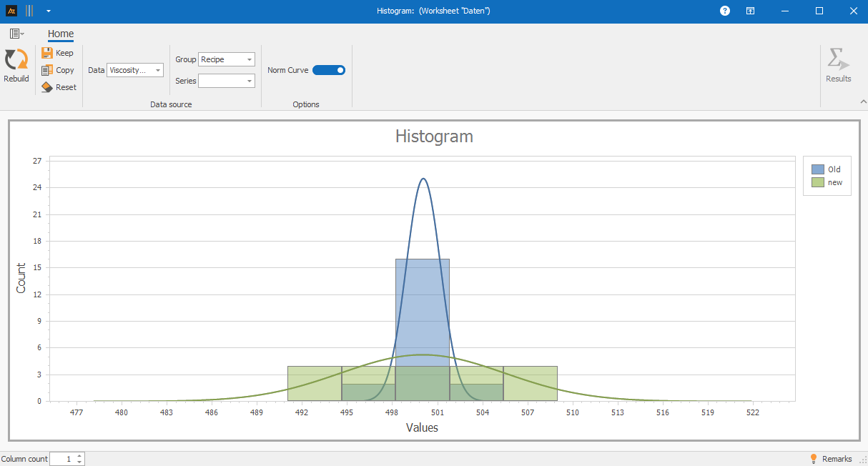Increase Column count with up arrow
868x466 pixels.
[x=79, y=456]
